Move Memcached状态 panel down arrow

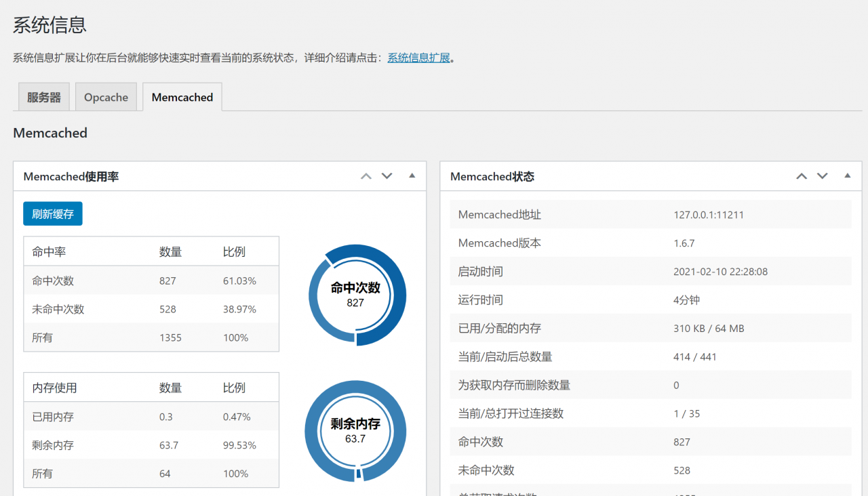(x=823, y=176)
